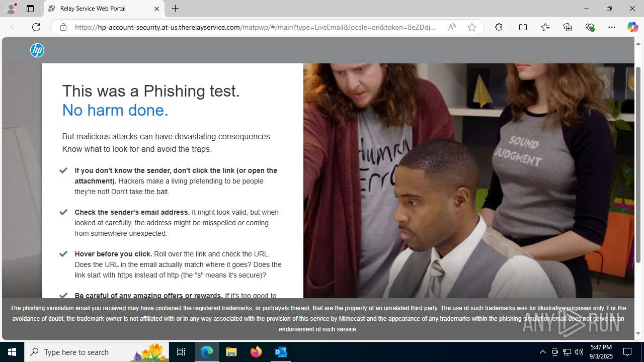Close the Relay Service Web Portal tab
The height and width of the screenshot is (362, 644).
(156, 9)
